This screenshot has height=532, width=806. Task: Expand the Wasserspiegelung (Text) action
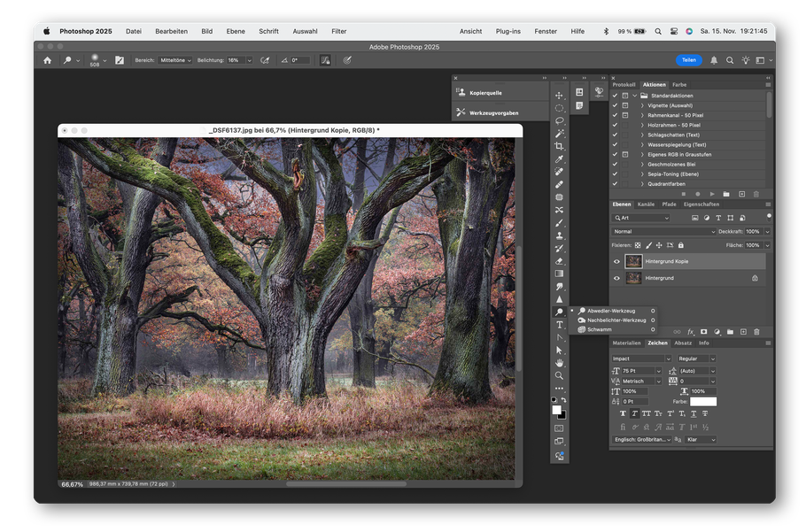(x=642, y=145)
